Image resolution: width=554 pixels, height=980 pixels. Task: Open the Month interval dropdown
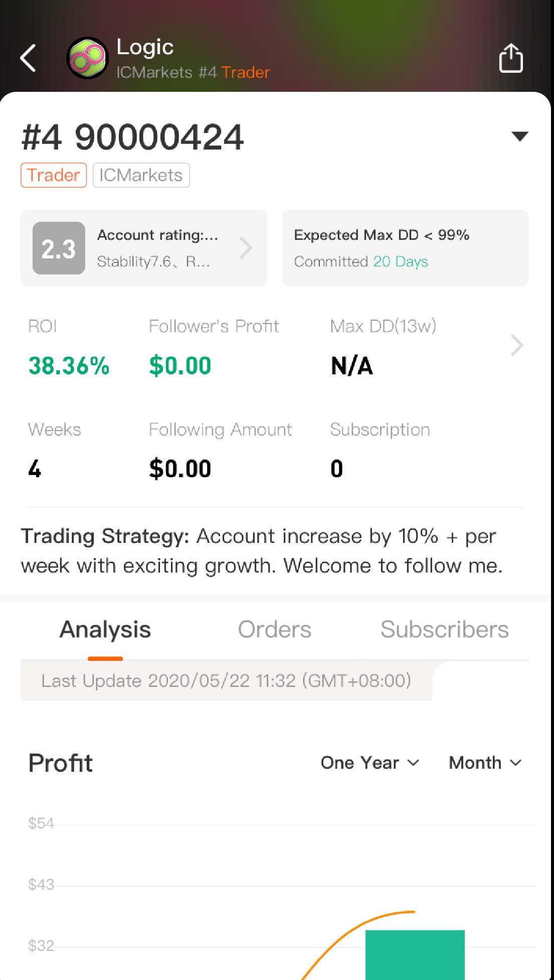tap(485, 763)
